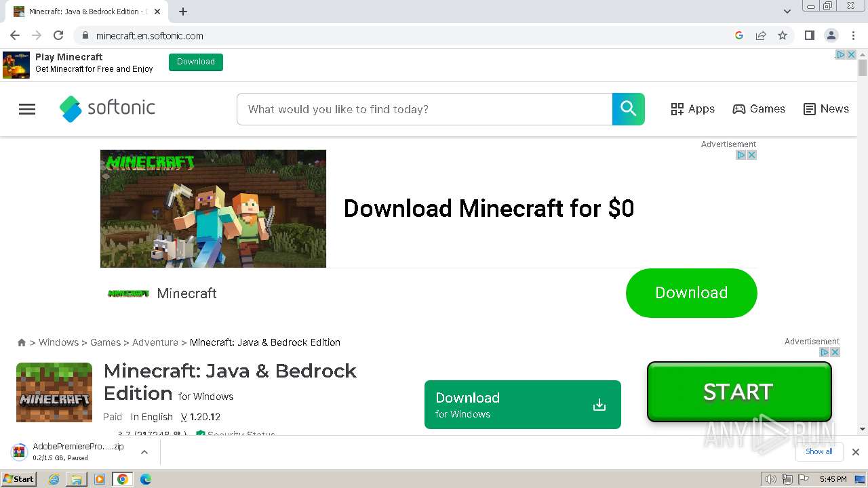
Task: Open the Chrome profile avatar
Action: pos(831,35)
